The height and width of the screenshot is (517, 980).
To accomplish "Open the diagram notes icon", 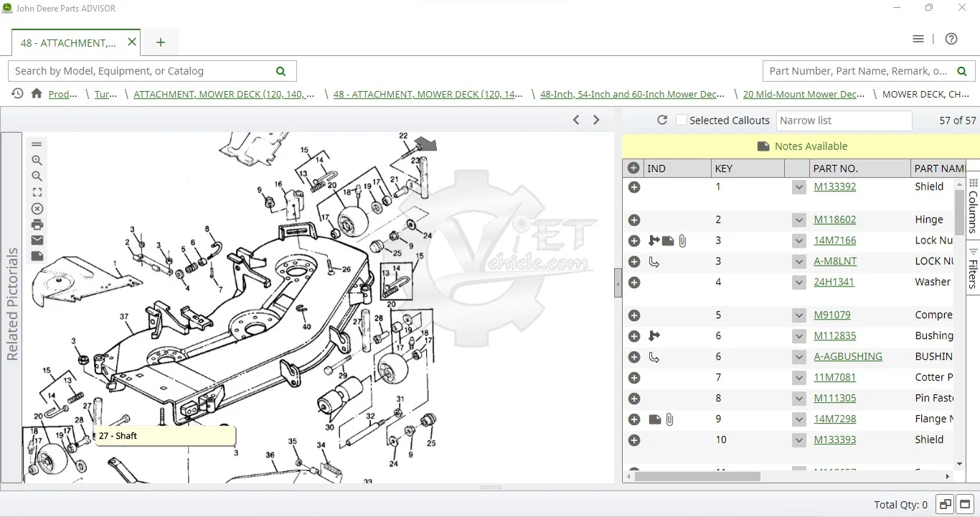I will click(x=37, y=256).
